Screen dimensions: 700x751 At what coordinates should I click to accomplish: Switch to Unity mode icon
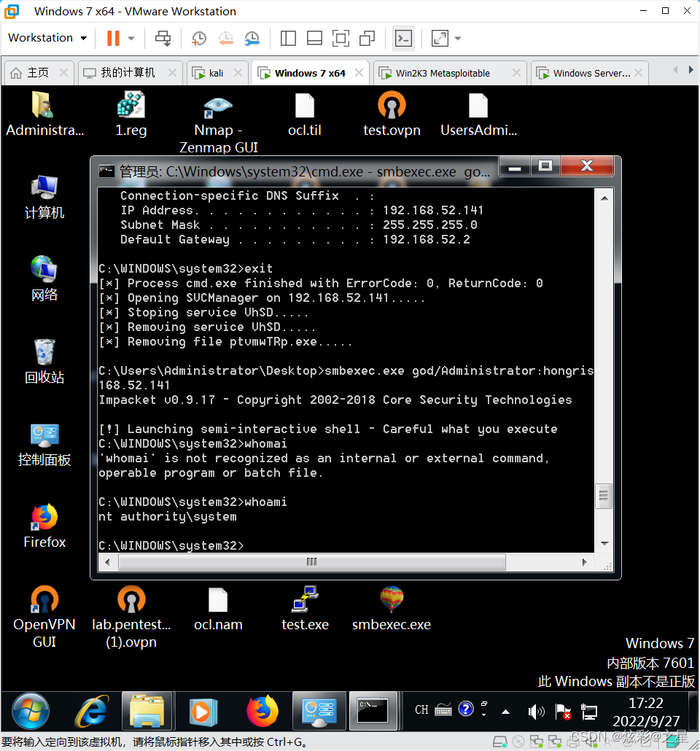pos(367,39)
